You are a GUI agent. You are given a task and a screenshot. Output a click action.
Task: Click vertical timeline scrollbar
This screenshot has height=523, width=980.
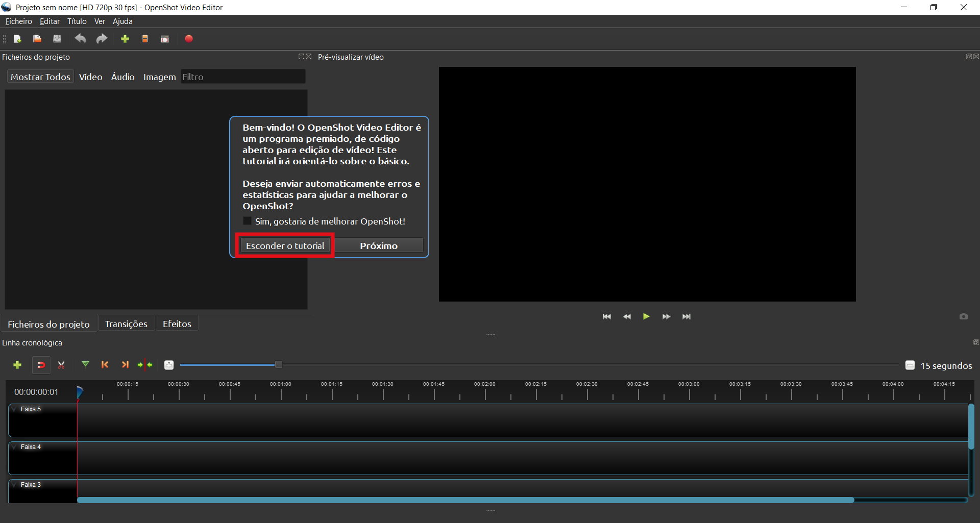(x=971, y=427)
